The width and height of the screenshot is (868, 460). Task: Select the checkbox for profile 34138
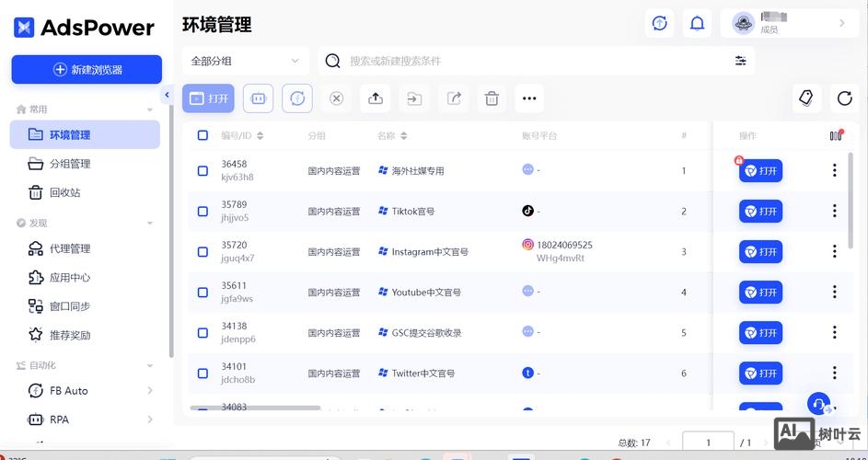pyautogui.click(x=203, y=333)
